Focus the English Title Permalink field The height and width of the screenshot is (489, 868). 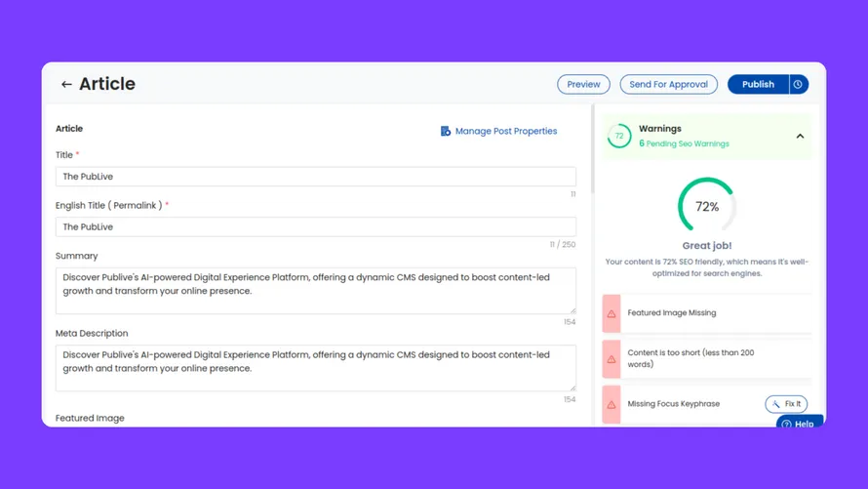tap(315, 226)
